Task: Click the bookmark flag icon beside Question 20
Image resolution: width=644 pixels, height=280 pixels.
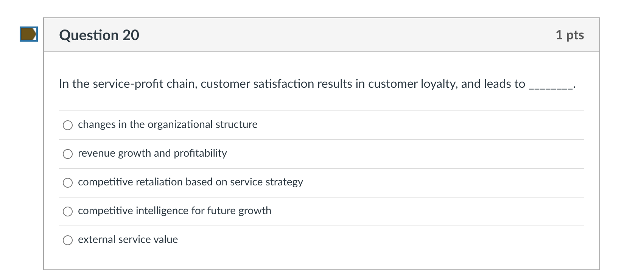Action: (28, 34)
